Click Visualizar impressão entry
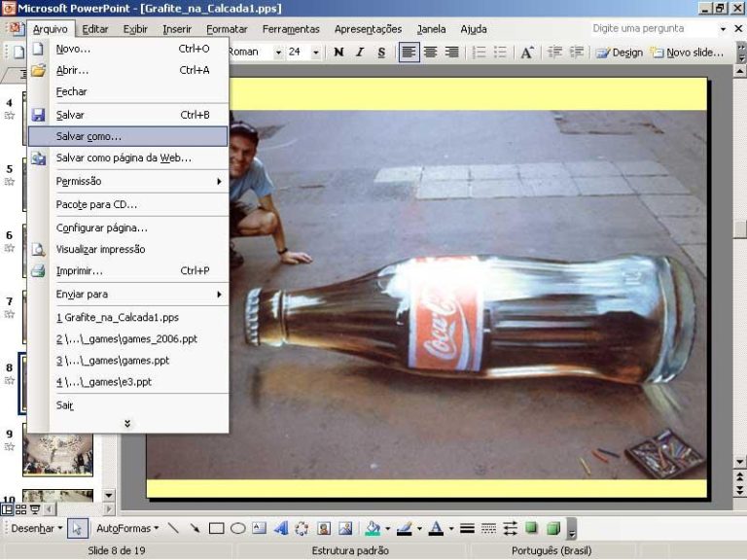Image resolution: width=747 pixels, height=560 pixels. (x=127, y=250)
